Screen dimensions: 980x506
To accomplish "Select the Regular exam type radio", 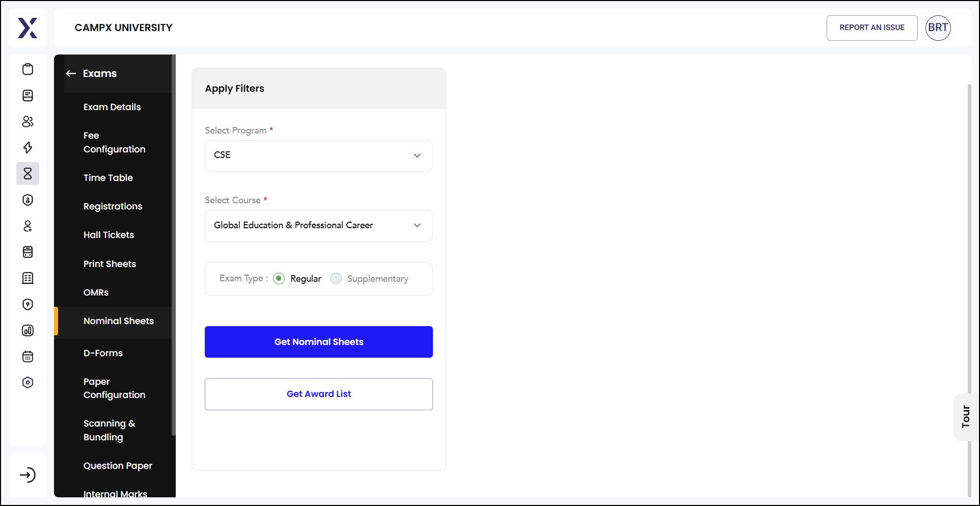I will [279, 278].
